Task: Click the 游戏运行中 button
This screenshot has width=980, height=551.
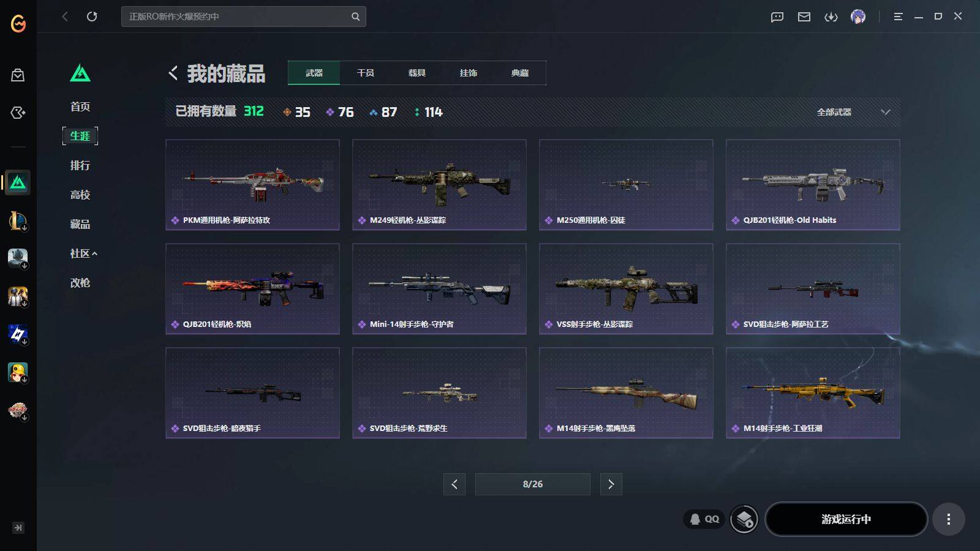Action: click(846, 519)
